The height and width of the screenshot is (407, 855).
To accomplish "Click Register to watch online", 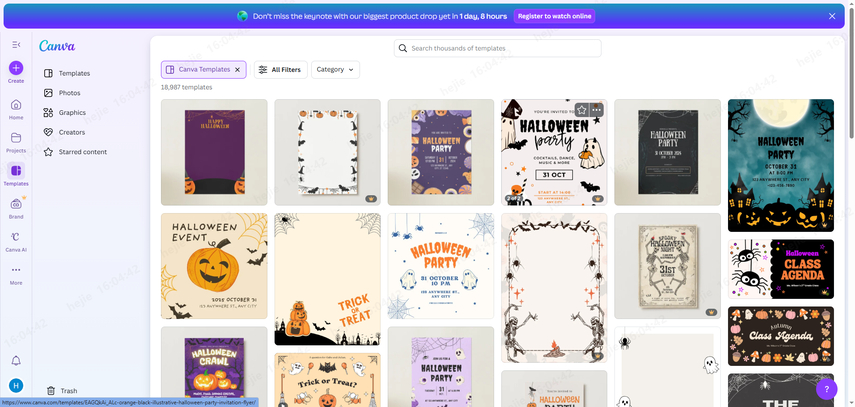I will [x=554, y=16].
